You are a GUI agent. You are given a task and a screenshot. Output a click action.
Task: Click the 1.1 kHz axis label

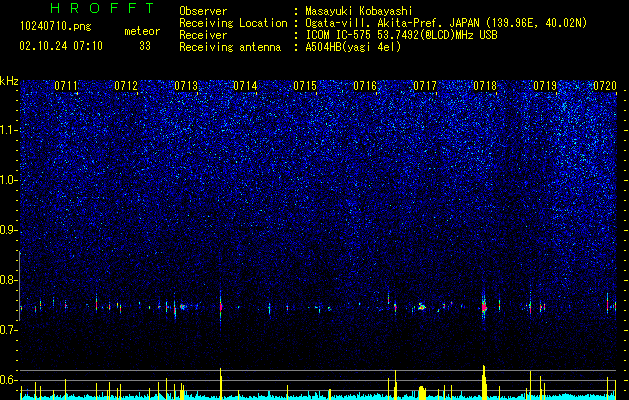[9, 130]
